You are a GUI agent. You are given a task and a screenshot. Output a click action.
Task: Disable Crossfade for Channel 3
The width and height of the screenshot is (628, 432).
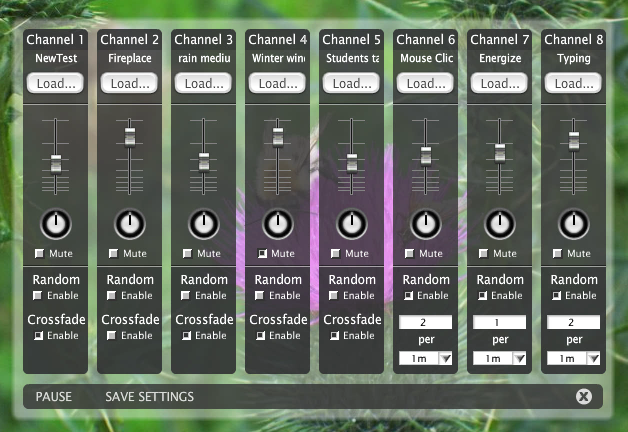click(186, 336)
